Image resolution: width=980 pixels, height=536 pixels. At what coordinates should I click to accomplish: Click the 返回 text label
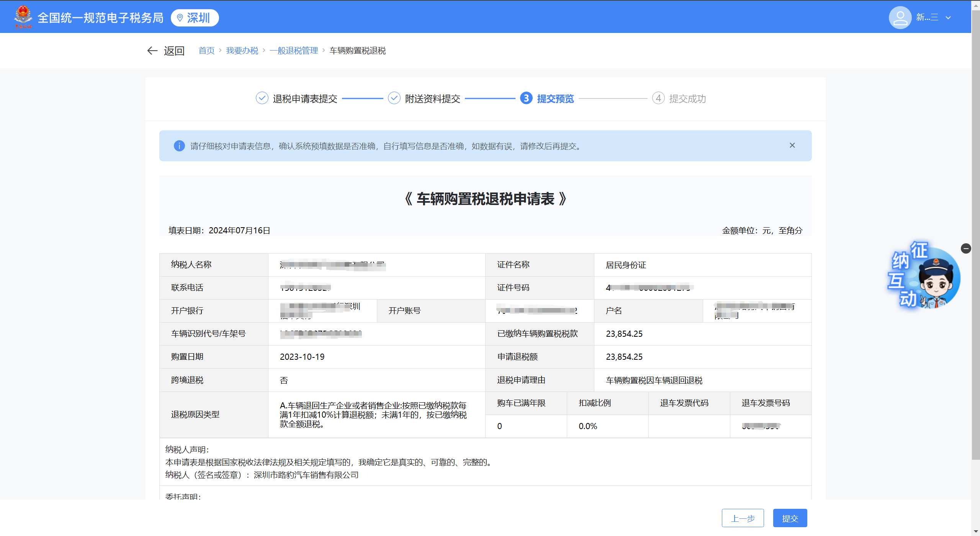pyautogui.click(x=174, y=51)
